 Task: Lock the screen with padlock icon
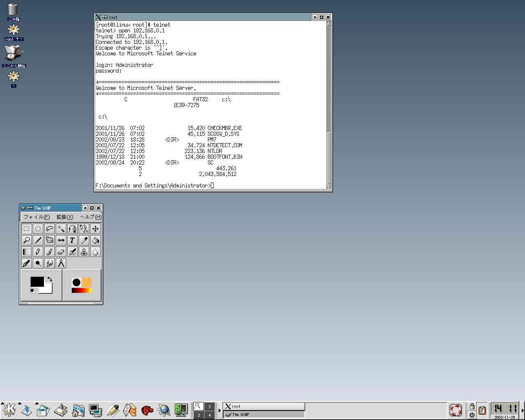click(x=472, y=406)
